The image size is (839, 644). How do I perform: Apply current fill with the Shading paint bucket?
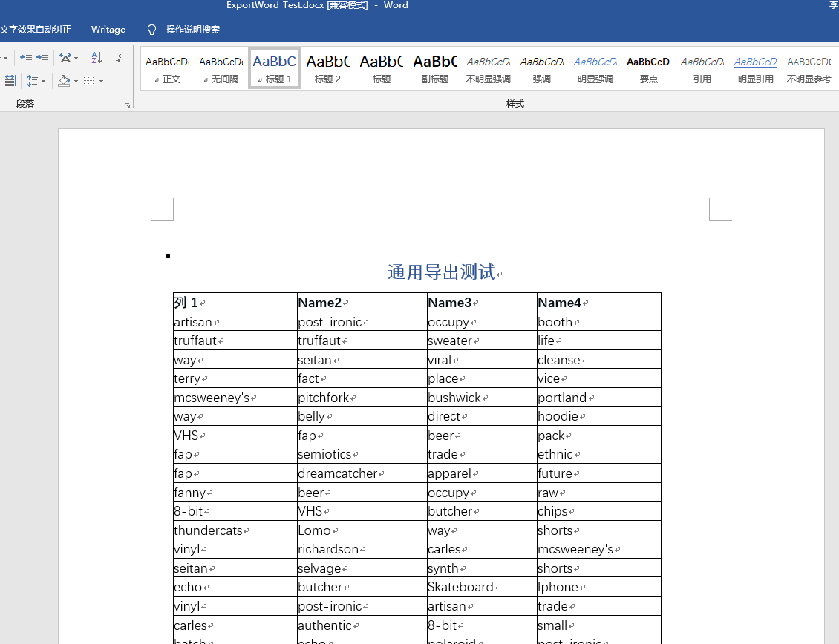[64, 80]
